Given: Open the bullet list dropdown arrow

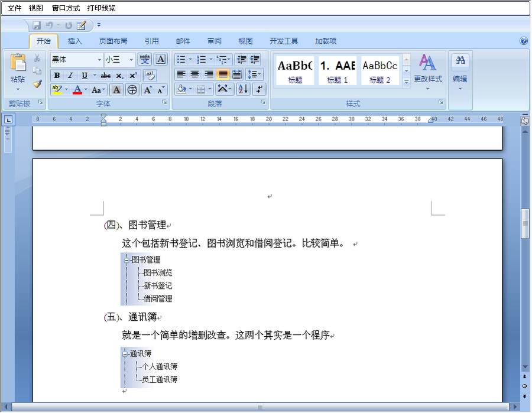Looking at the screenshot, I should 190,60.
